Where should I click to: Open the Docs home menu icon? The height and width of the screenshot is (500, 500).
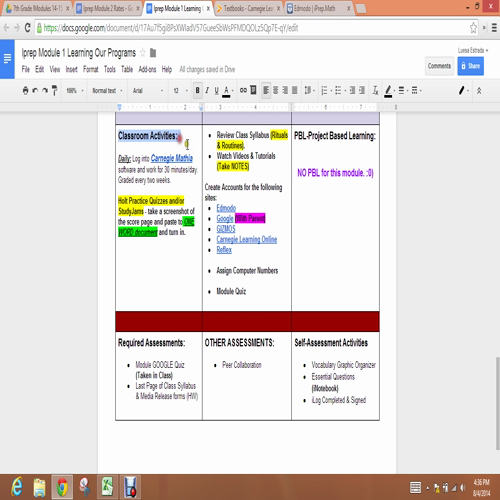pyautogui.click(x=7, y=59)
